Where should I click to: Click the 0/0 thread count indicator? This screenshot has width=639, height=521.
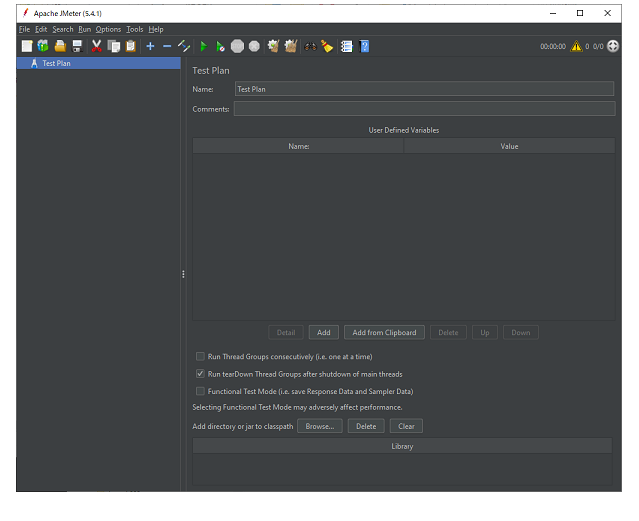tap(598, 46)
